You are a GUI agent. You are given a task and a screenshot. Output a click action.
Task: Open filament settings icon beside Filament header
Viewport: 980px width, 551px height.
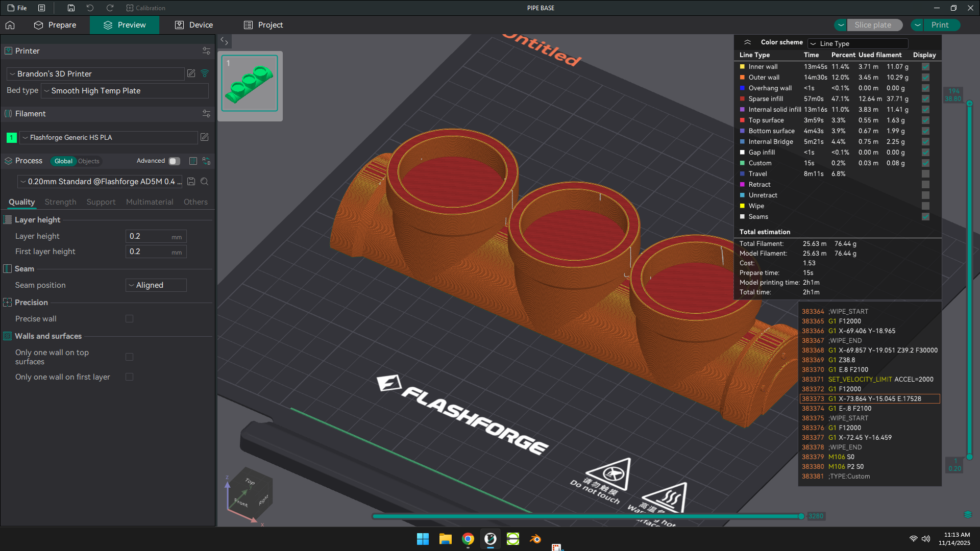click(206, 113)
